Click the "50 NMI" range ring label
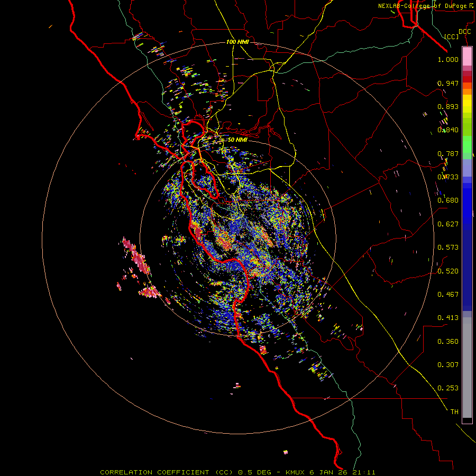 [x=237, y=140]
